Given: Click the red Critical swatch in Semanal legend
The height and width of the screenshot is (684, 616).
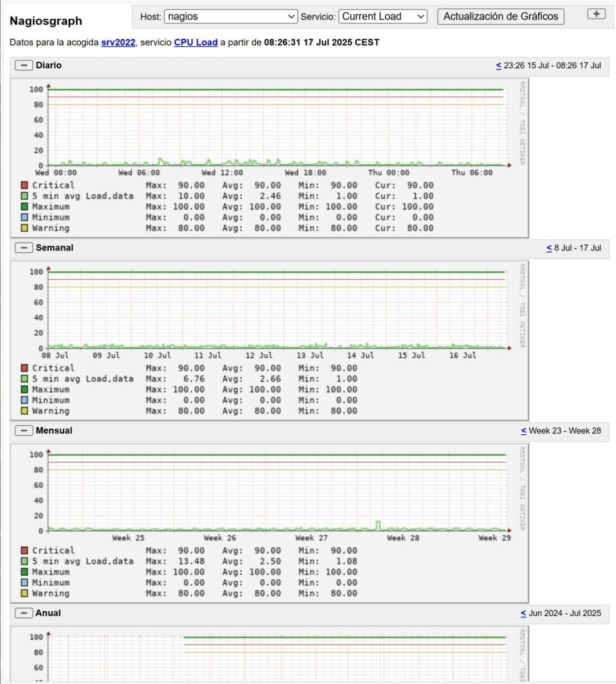Looking at the screenshot, I should click(25, 368).
